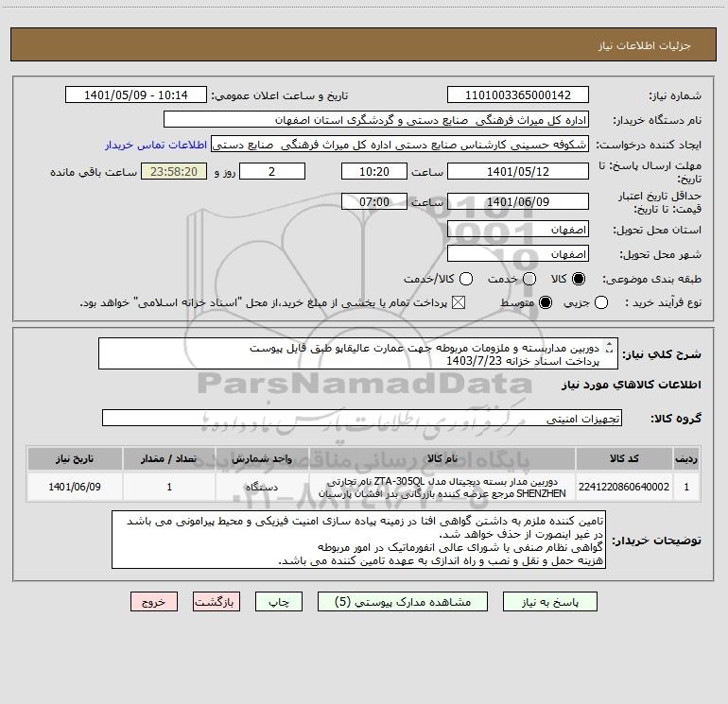Click price validity date 1401/06/09 field

tap(518, 201)
